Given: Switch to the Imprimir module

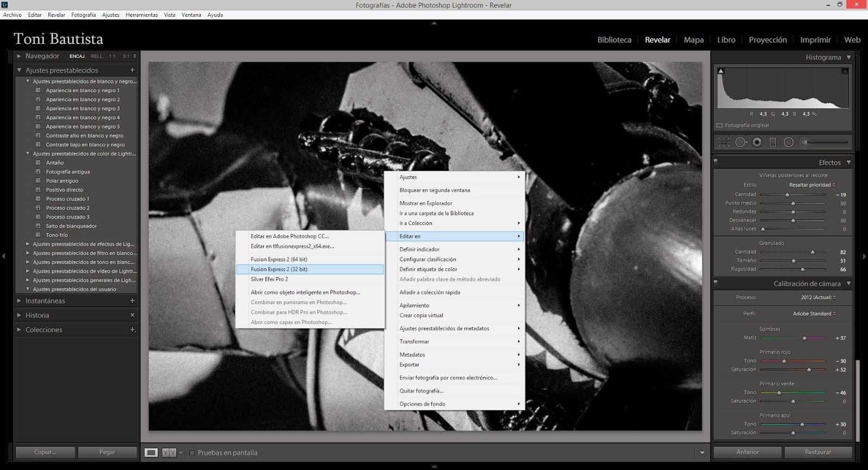Looking at the screenshot, I should (815, 40).
